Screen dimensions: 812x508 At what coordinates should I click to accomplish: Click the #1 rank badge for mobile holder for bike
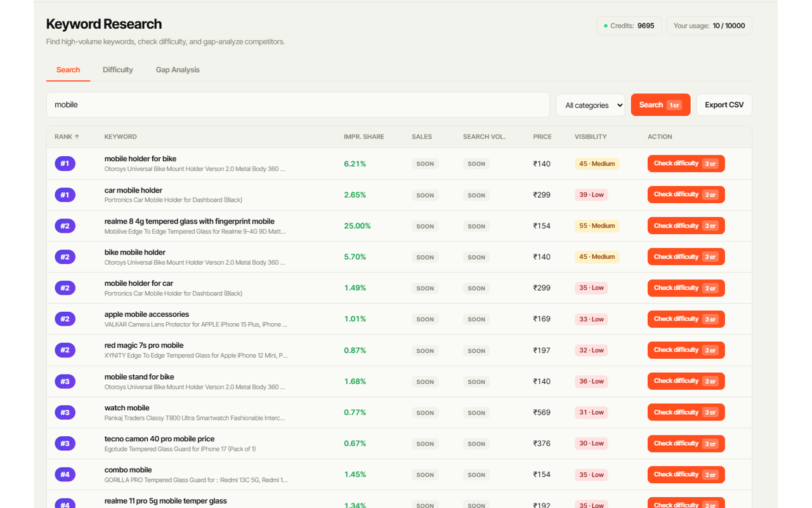(x=65, y=164)
